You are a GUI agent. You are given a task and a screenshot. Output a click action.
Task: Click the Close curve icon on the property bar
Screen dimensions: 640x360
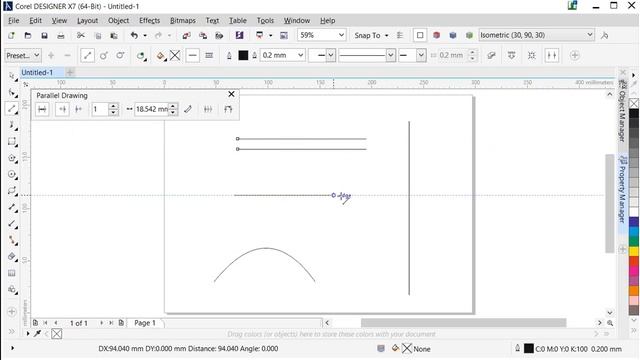click(491, 56)
